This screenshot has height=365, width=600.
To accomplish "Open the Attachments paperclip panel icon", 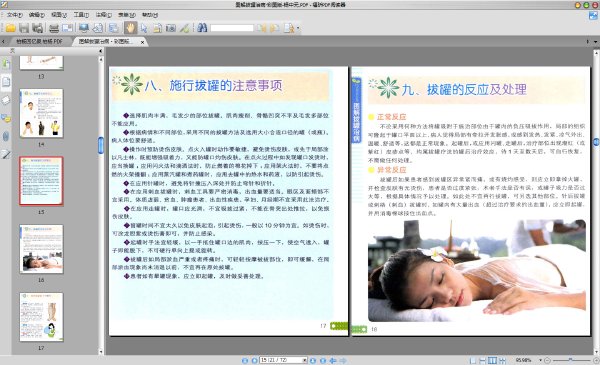I will [x=6, y=136].
